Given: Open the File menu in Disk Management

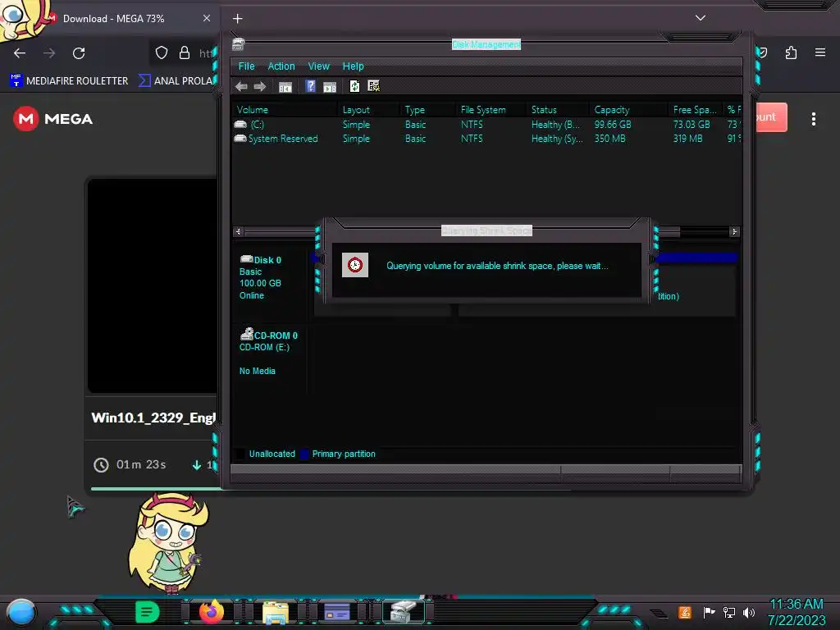Looking at the screenshot, I should [x=246, y=66].
